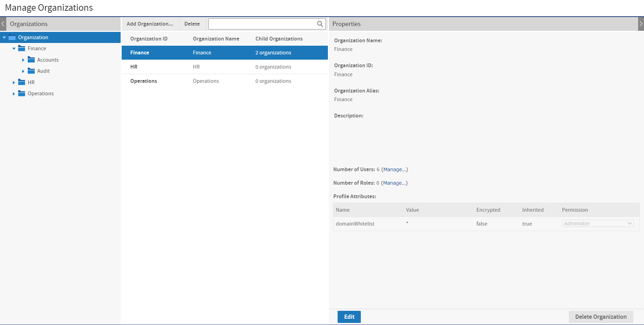Click the Encrypted column header

pos(488,210)
